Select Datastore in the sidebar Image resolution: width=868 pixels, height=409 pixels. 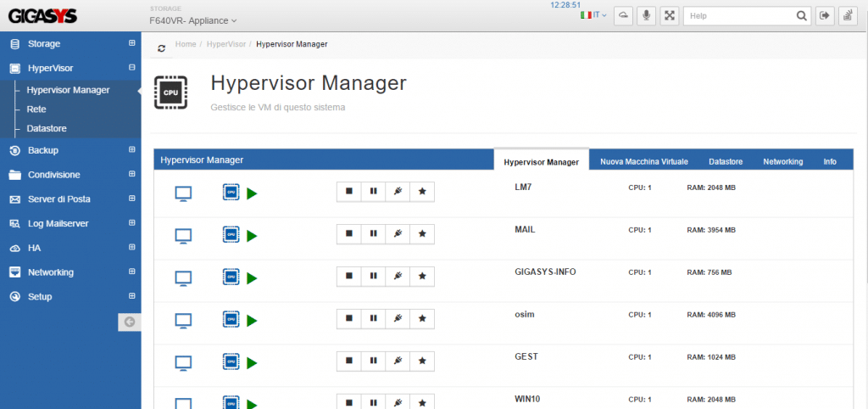[47, 128]
